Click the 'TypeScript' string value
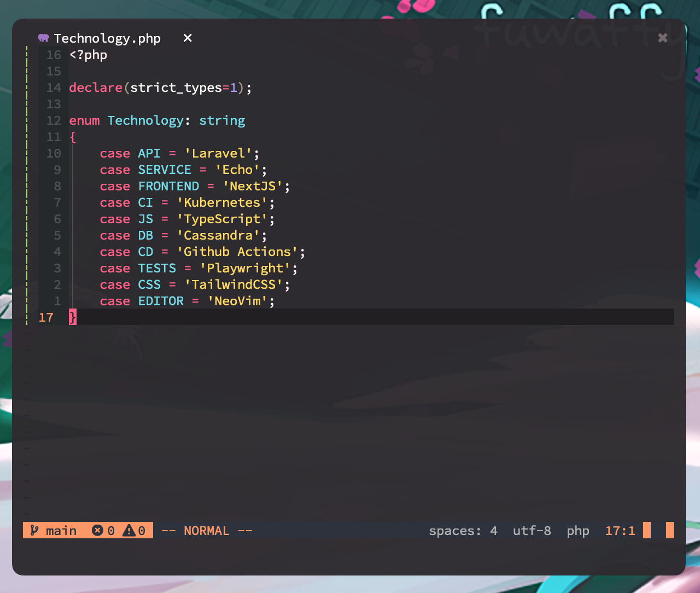The image size is (700, 593). point(222,219)
